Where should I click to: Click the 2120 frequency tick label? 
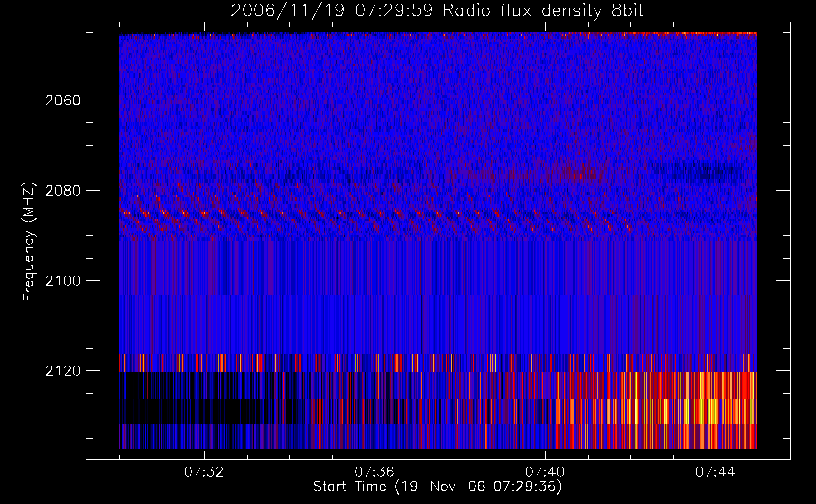pyautogui.click(x=63, y=371)
